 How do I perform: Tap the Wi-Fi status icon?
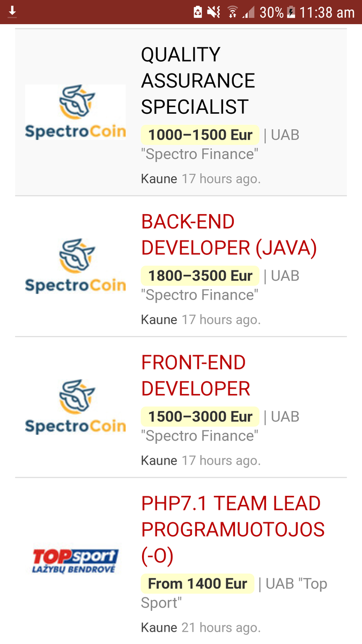[232, 12]
